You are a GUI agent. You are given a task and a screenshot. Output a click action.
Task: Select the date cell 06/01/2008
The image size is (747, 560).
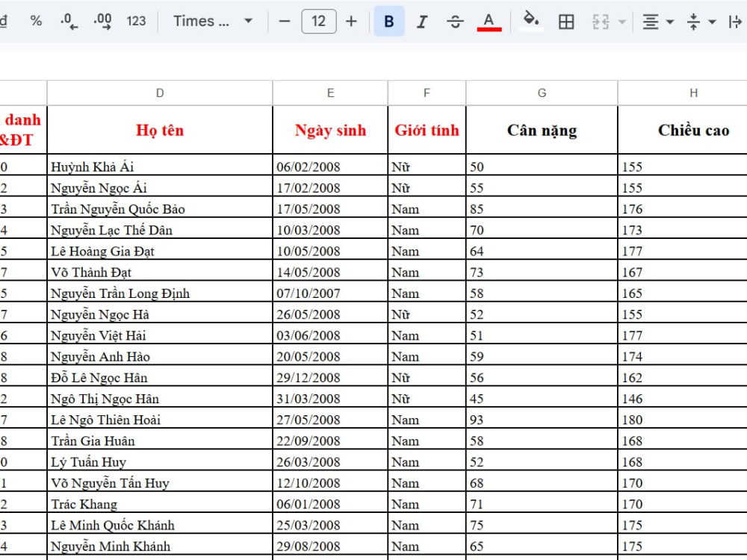pyautogui.click(x=330, y=502)
